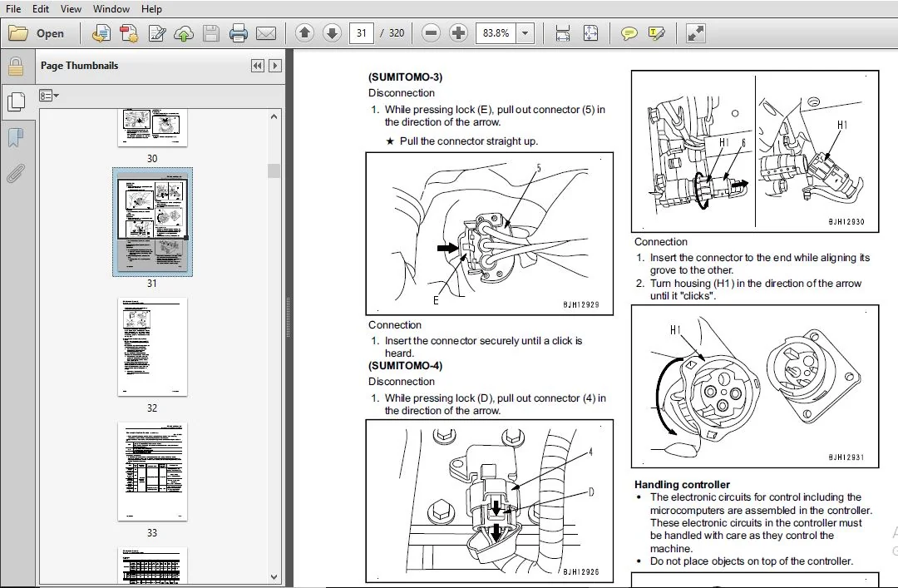Select page 32 thumbnail
898x588 pixels.
pos(152,347)
